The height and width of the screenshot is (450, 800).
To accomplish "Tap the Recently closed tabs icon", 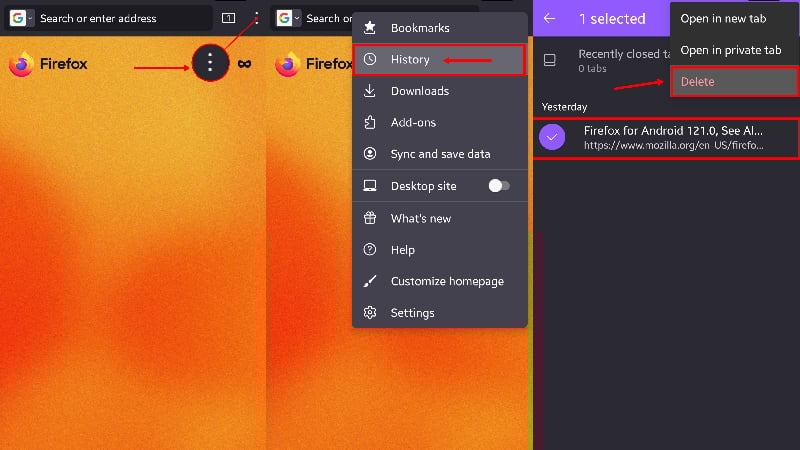I will 549,61.
